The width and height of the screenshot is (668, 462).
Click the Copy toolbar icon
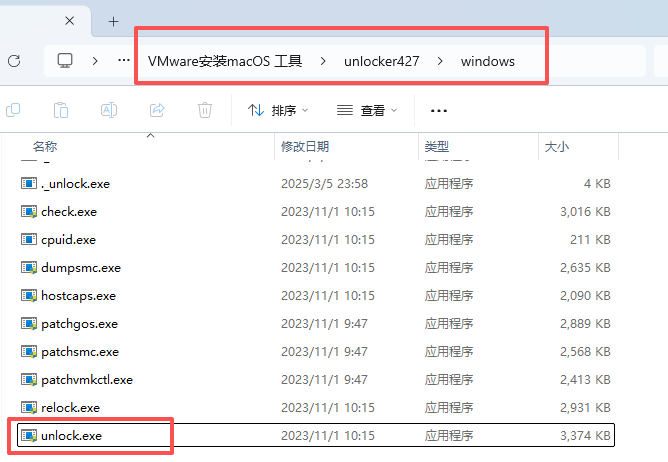pos(13,110)
